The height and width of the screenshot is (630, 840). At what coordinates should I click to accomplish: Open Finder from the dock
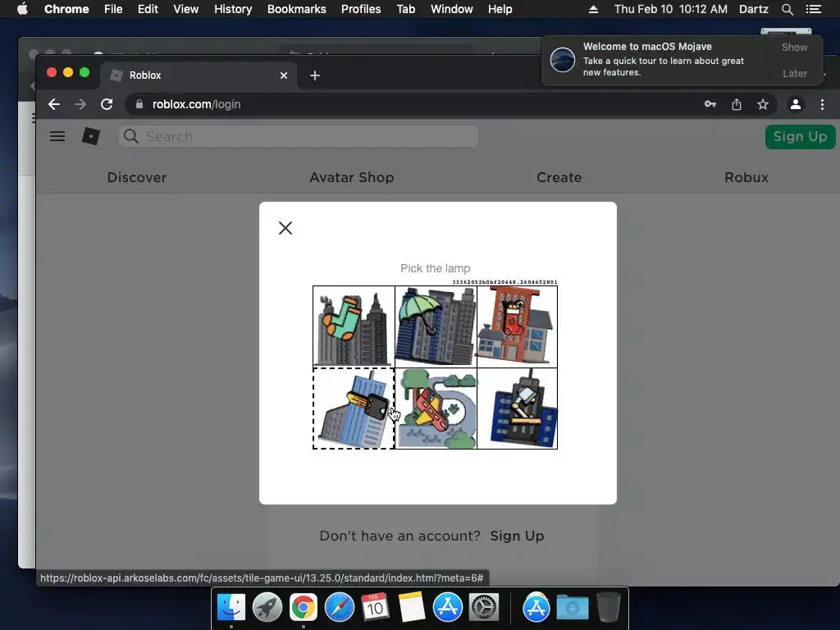point(231,608)
